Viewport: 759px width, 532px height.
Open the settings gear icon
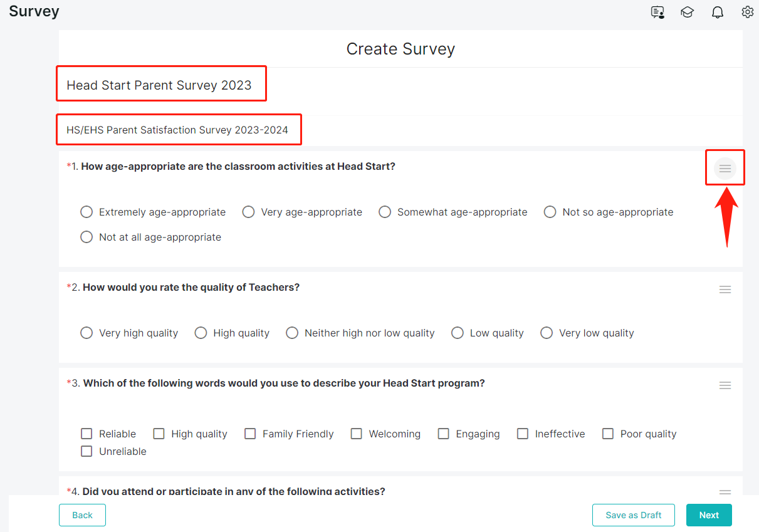click(x=747, y=12)
